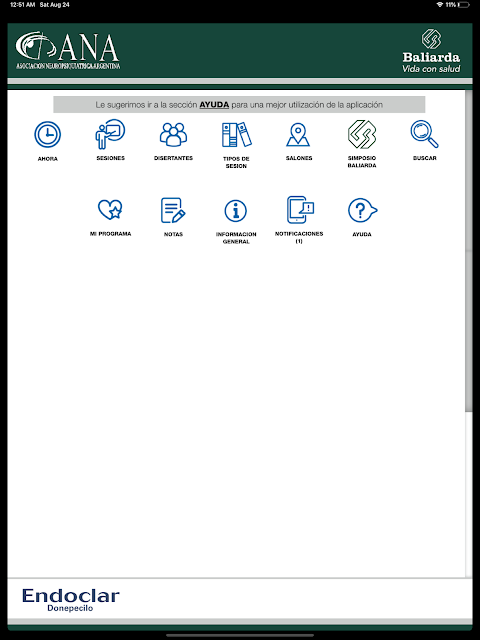Tap the 12:51 AM clock in status bar
The width and height of the screenshot is (480, 640).
[x=22, y=5]
